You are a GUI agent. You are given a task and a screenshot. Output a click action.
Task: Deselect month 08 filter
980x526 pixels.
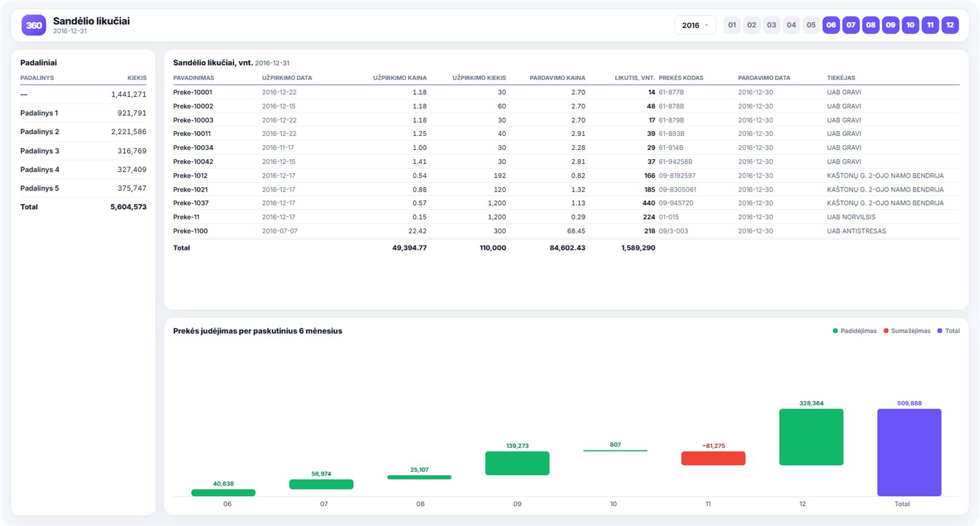coord(871,25)
